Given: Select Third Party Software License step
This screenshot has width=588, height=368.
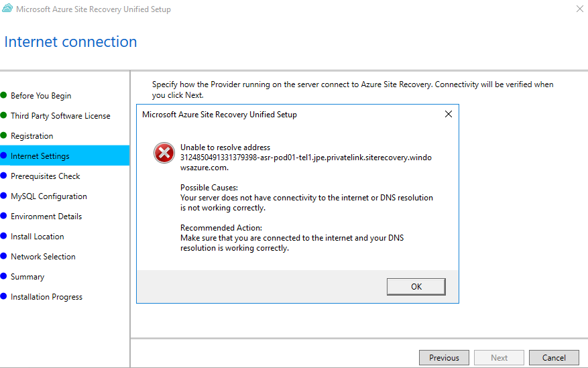Looking at the screenshot, I should tap(60, 116).
